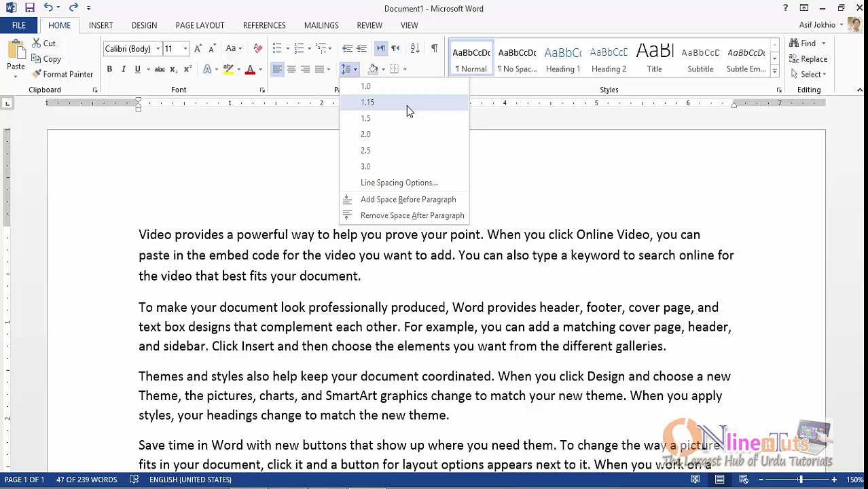Redo the last action
The width and height of the screenshot is (868, 489).
tap(73, 8)
